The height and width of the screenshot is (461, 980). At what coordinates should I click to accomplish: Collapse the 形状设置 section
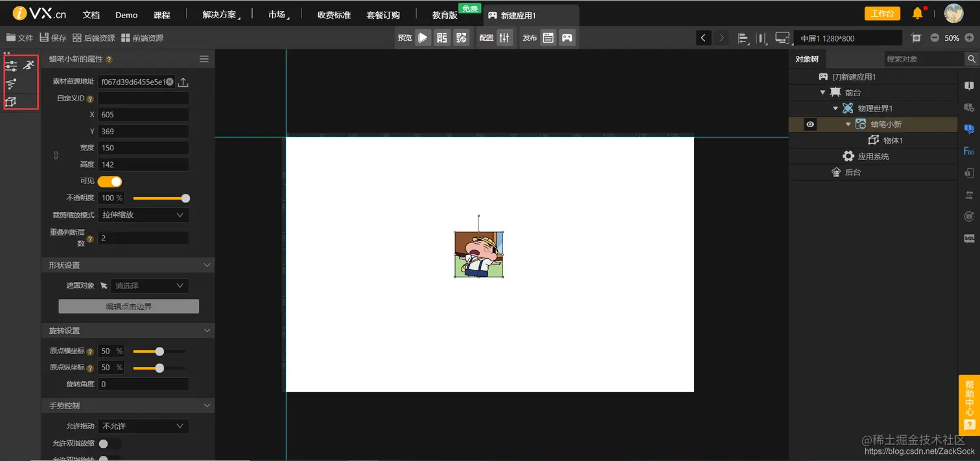pyautogui.click(x=207, y=265)
